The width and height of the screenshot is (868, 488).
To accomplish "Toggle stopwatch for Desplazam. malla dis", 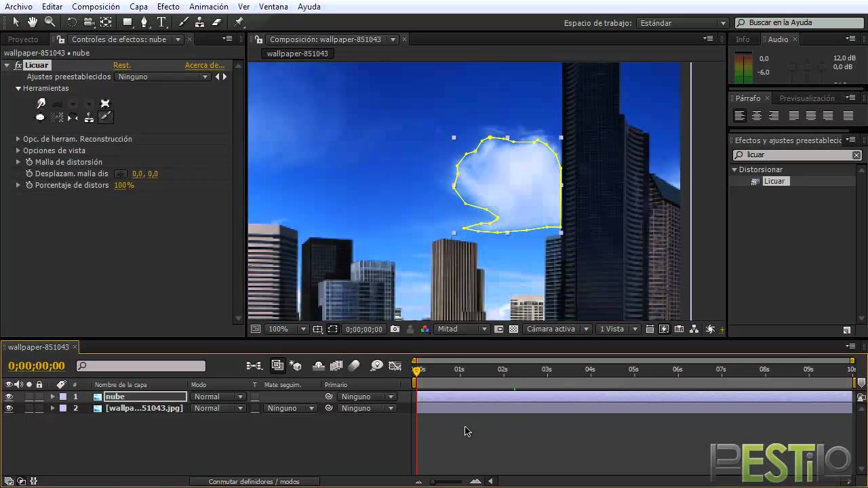I will coord(29,174).
